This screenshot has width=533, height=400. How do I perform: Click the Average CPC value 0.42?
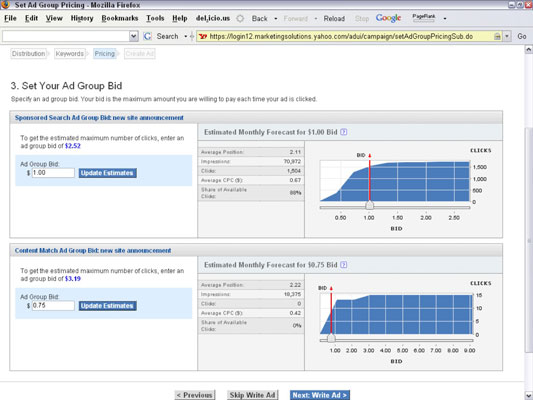pyautogui.click(x=295, y=313)
